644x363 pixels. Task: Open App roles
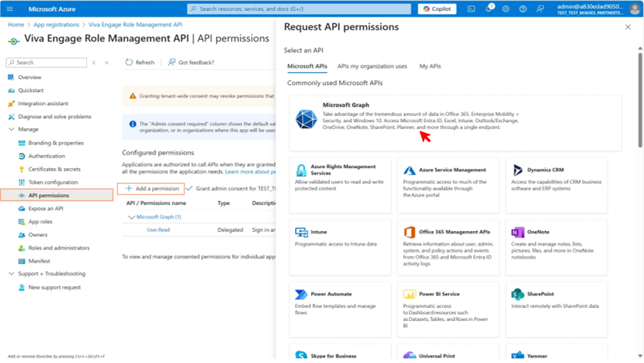40,222
